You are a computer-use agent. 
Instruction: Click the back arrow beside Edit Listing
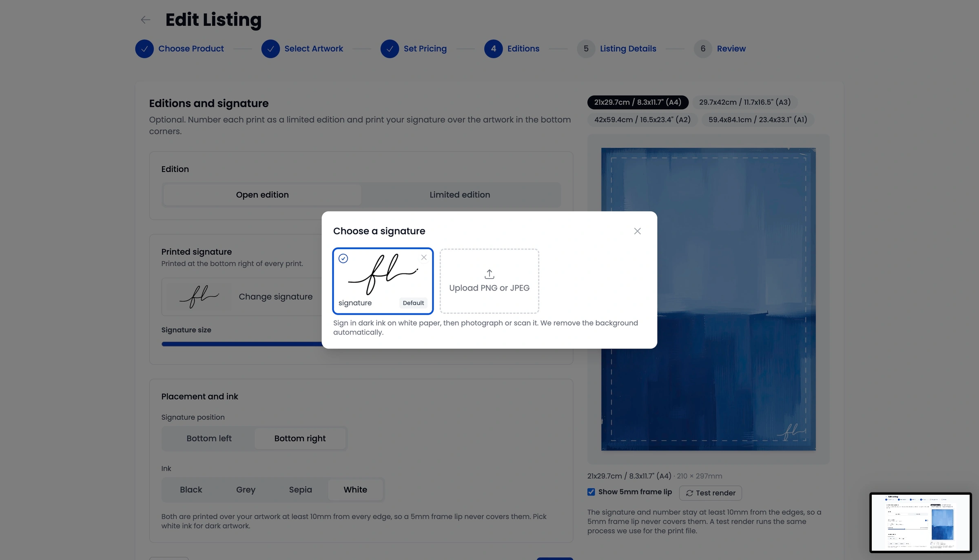[145, 20]
